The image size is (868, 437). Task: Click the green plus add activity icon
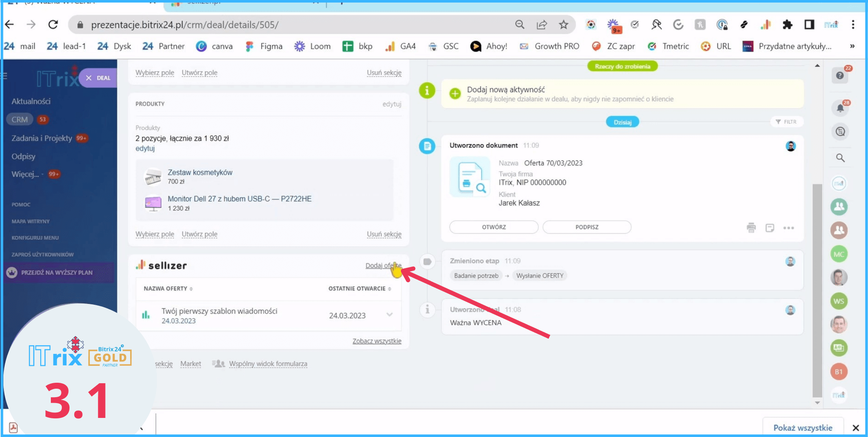point(455,94)
